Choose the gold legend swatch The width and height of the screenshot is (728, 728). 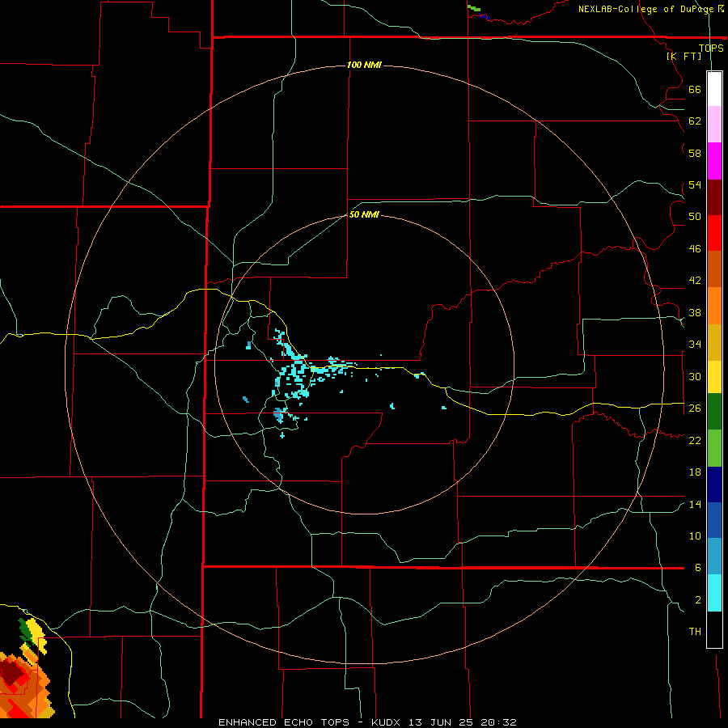(714, 342)
